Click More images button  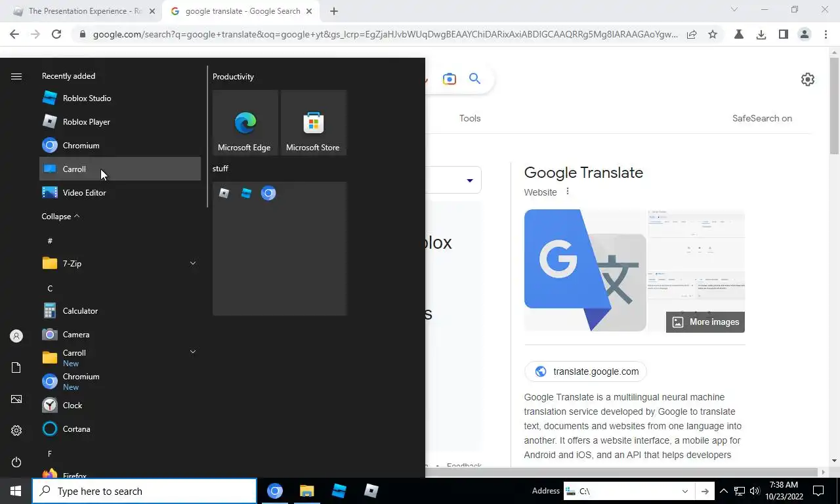click(705, 322)
